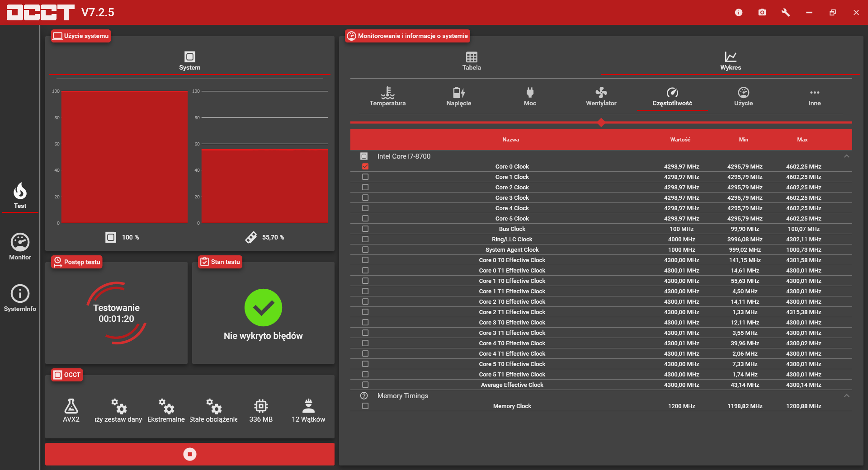This screenshot has width=868, height=470.
Task: Open the Inne category with three dots
Action: (x=815, y=96)
